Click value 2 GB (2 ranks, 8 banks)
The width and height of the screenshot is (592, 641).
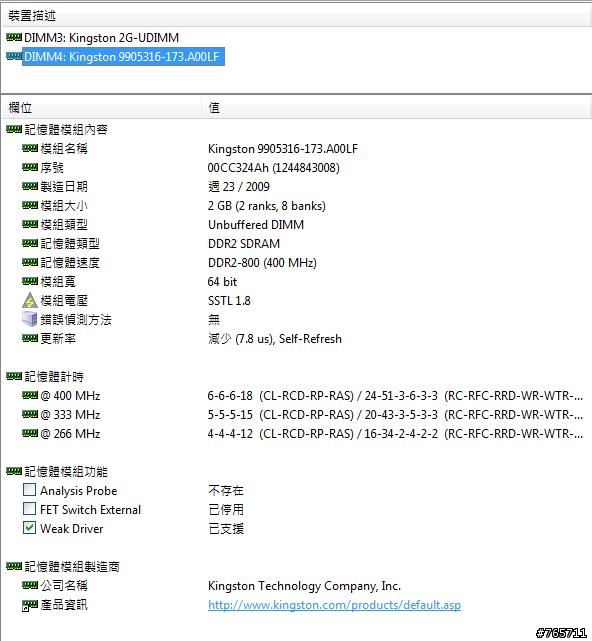267,206
